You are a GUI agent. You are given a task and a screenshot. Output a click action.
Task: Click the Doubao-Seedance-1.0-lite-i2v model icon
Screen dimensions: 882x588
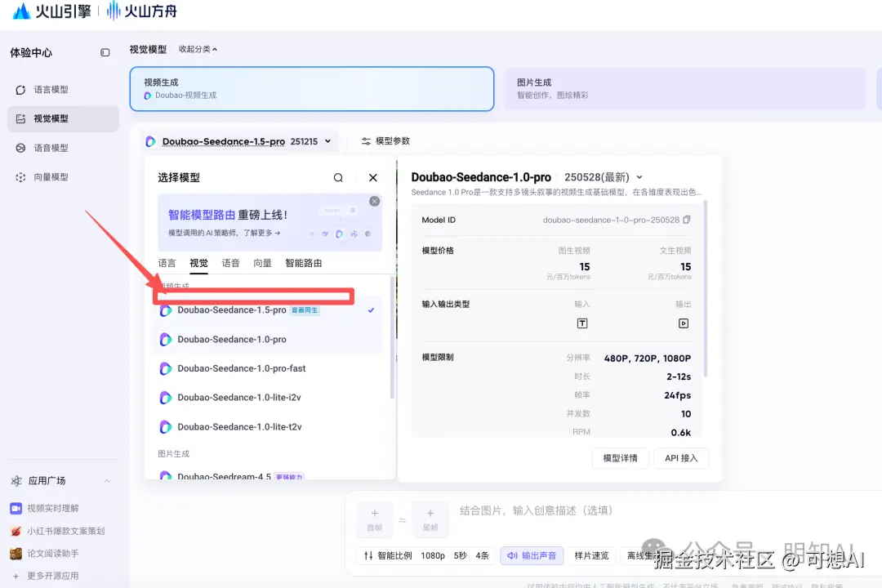(165, 398)
